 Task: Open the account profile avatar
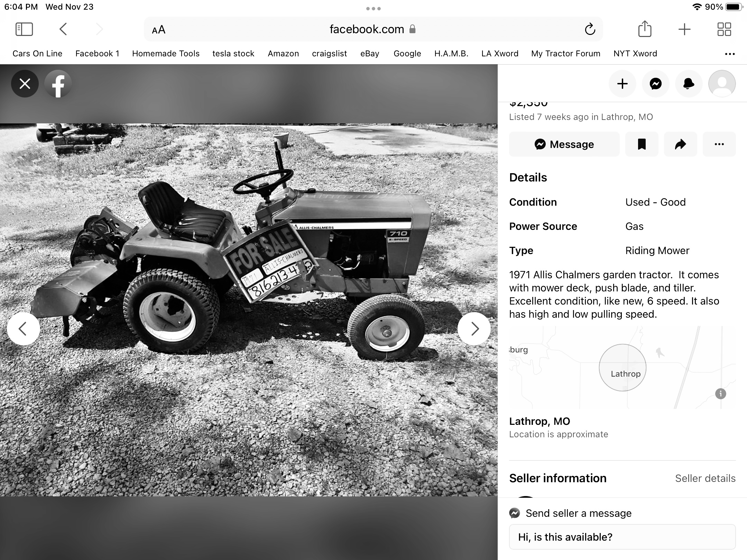pyautogui.click(x=722, y=84)
